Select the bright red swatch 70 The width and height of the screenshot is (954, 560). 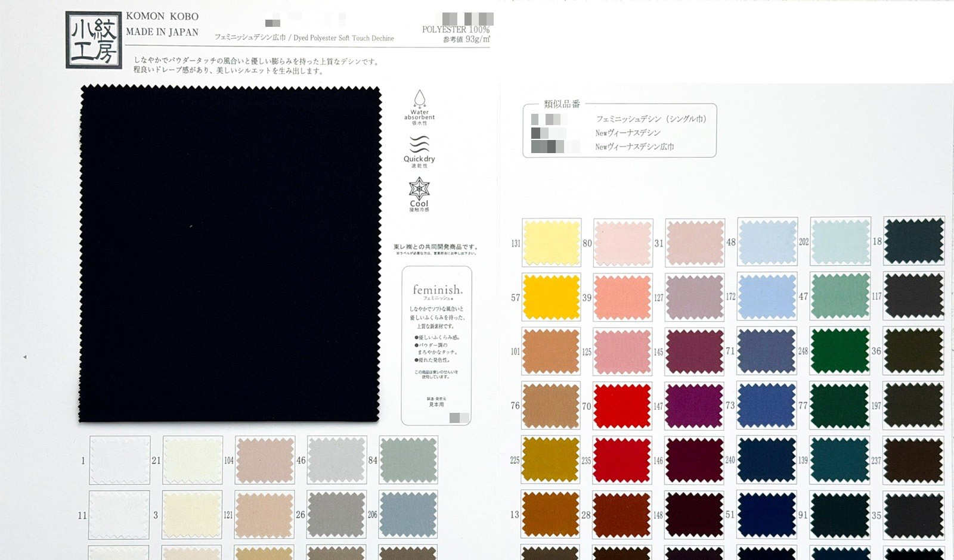(622, 405)
